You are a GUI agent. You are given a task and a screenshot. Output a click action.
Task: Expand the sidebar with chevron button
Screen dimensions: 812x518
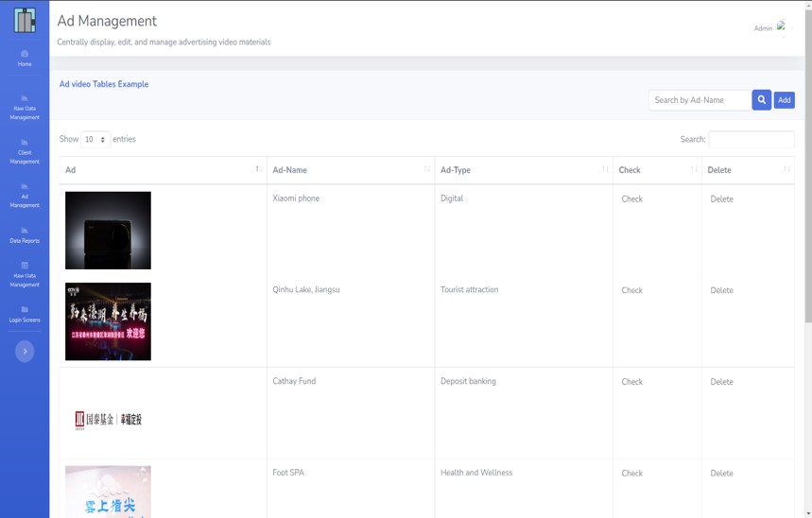click(x=25, y=352)
